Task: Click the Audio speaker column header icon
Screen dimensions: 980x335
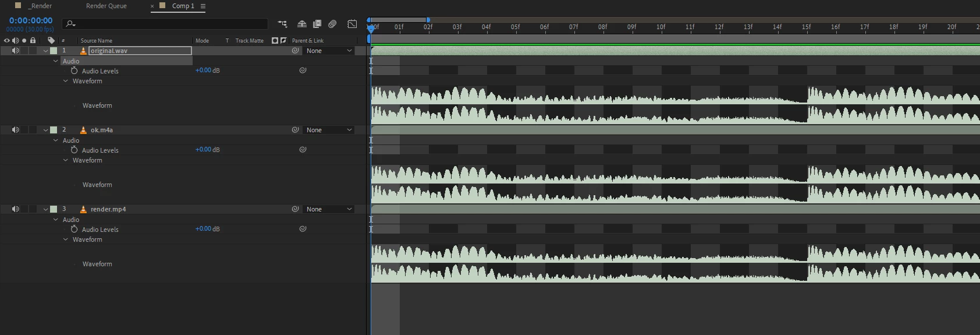Action: [x=15, y=41]
